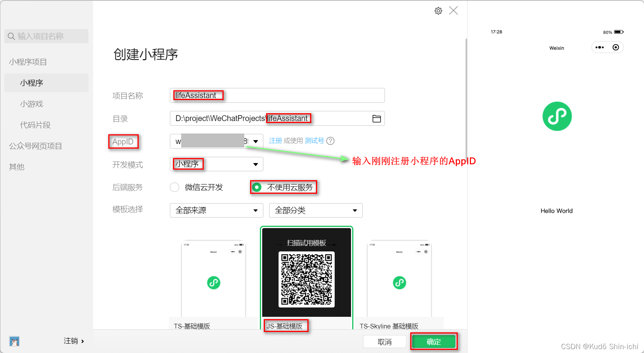Browse folder icon in directory field

point(376,119)
